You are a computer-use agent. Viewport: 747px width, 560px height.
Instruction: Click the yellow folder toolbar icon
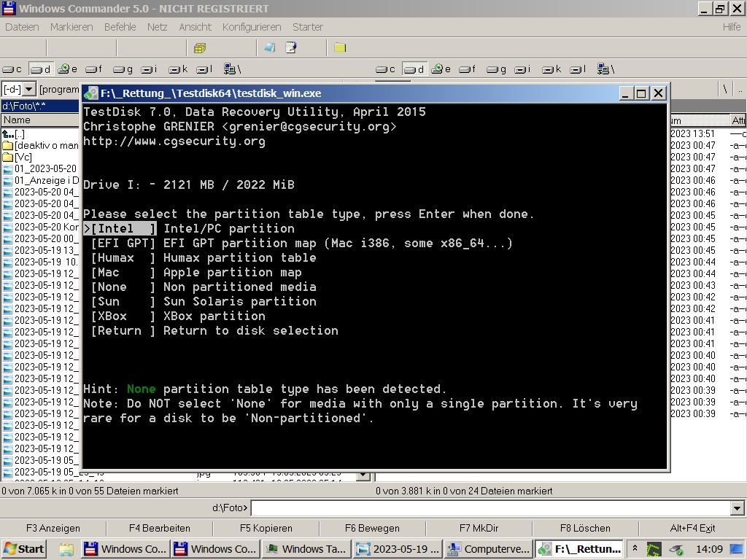point(340,47)
